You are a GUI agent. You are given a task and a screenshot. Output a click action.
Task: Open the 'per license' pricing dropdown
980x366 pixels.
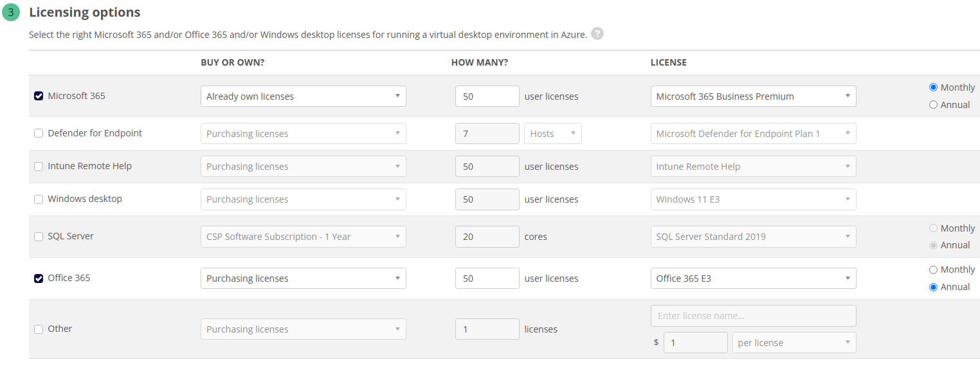(794, 342)
